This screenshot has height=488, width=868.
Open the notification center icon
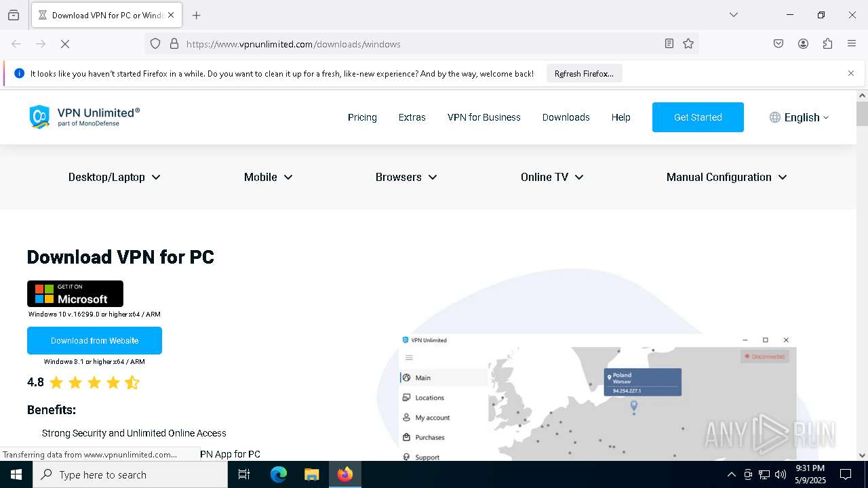(846, 474)
